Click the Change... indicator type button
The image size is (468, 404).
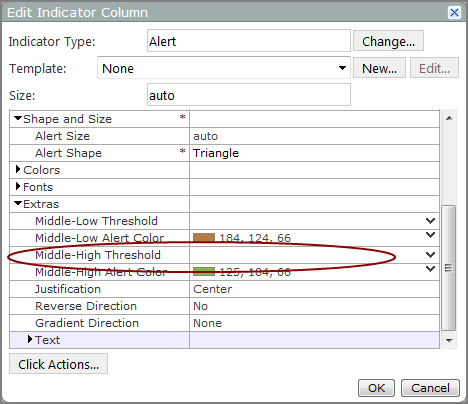tap(388, 41)
